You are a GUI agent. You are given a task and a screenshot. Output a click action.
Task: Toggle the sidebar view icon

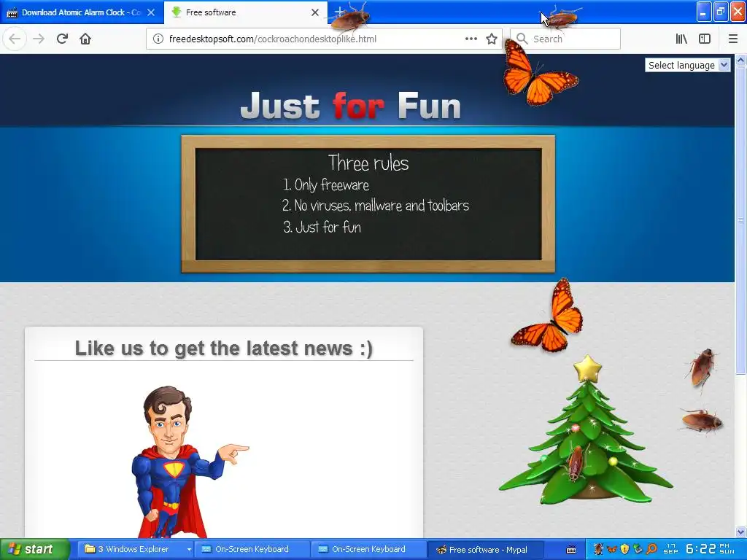705,39
